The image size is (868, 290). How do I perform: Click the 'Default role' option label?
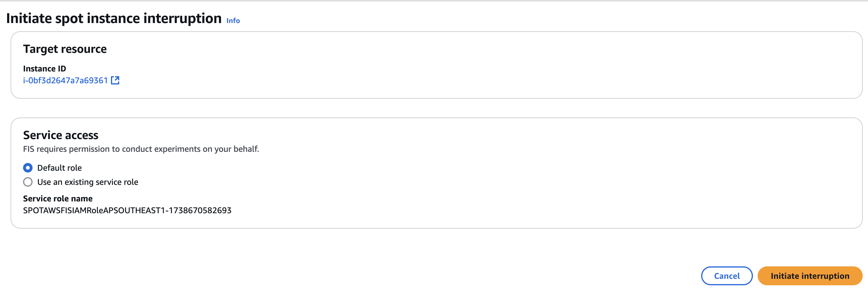pyautogui.click(x=59, y=168)
